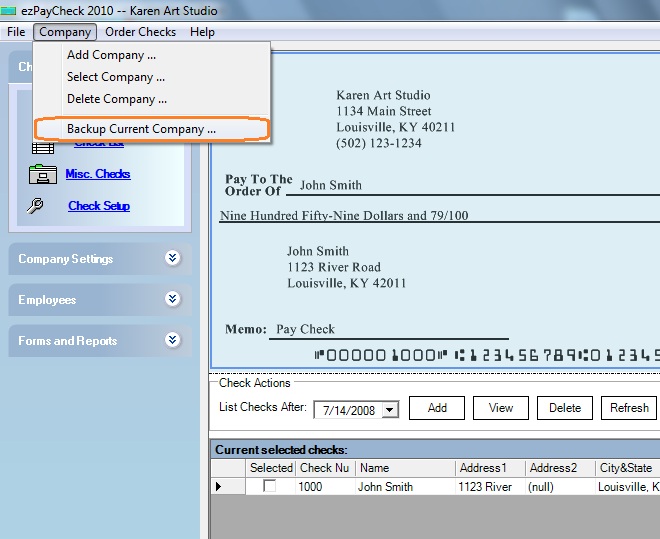Tick the Selected checkbox for check 1000
The height and width of the screenshot is (539, 660).
(269, 487)
